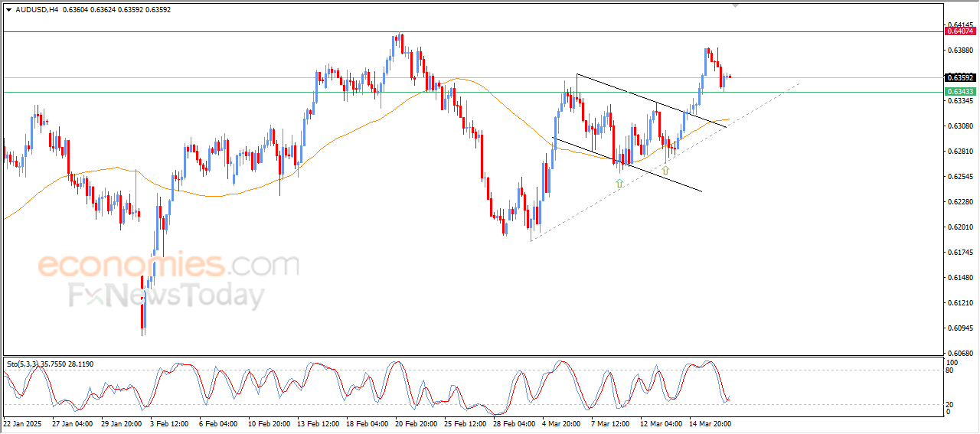
Task: Click the 4 Mar 20:00 time label
Action: coord(562,423)
